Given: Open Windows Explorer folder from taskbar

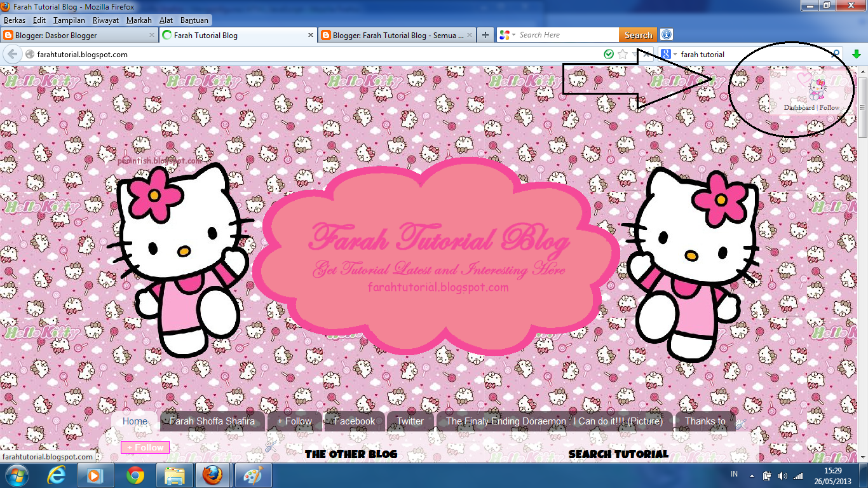Looking at the screenshot, I should (175, 475).
